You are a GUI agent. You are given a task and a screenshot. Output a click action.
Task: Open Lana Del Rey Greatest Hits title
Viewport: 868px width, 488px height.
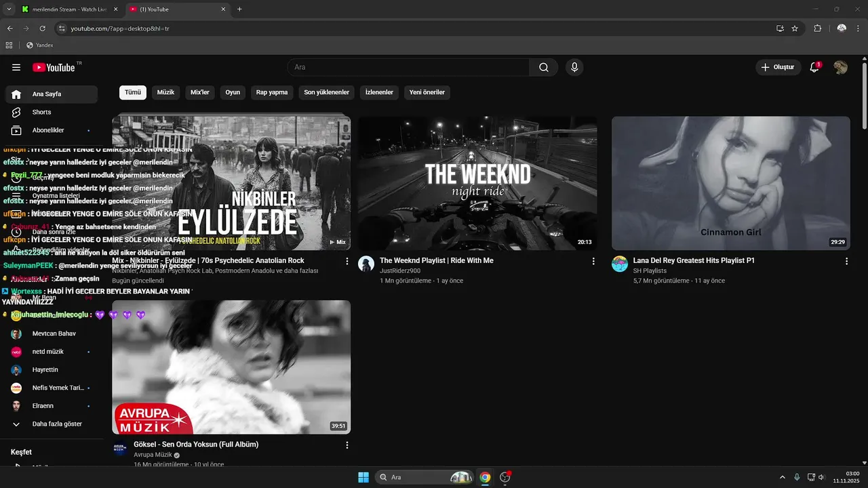click(694, 260)
